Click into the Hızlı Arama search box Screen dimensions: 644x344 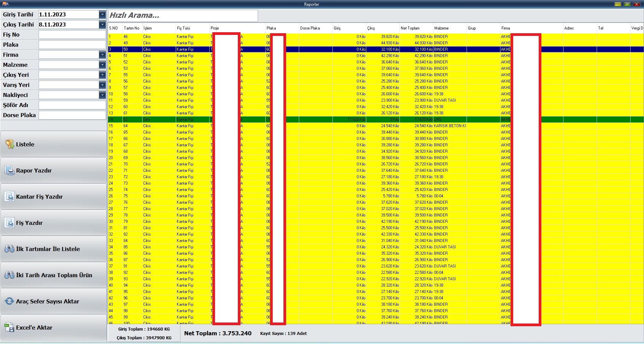pos(183,15)
